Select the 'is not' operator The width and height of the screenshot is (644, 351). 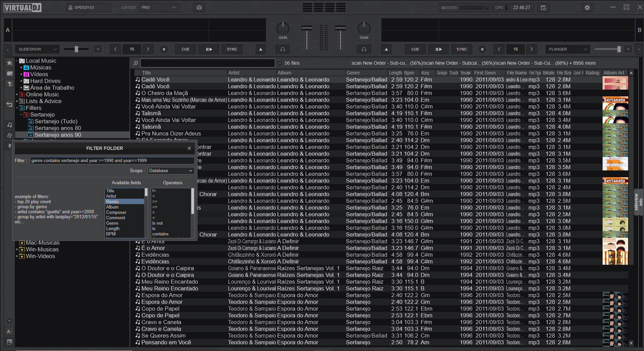[171, 223]
